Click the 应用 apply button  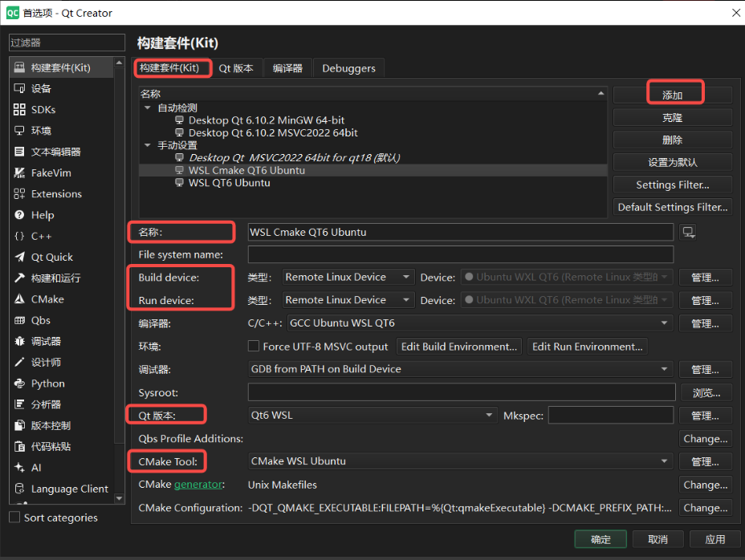pos(714,539)
